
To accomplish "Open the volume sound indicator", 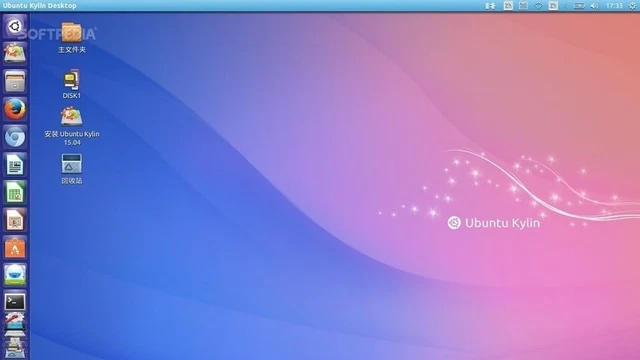I will pos(594,6).
